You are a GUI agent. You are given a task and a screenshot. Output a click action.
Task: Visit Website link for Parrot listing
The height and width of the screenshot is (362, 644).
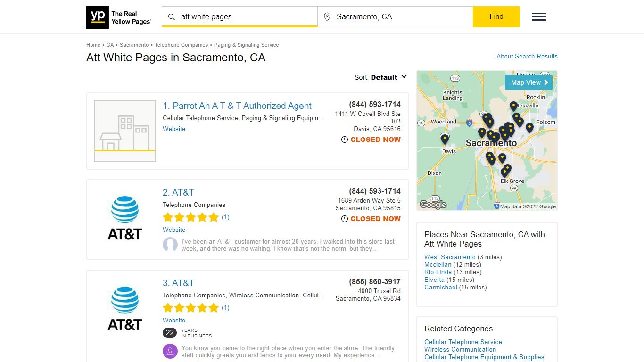click(x=174, y=129)
